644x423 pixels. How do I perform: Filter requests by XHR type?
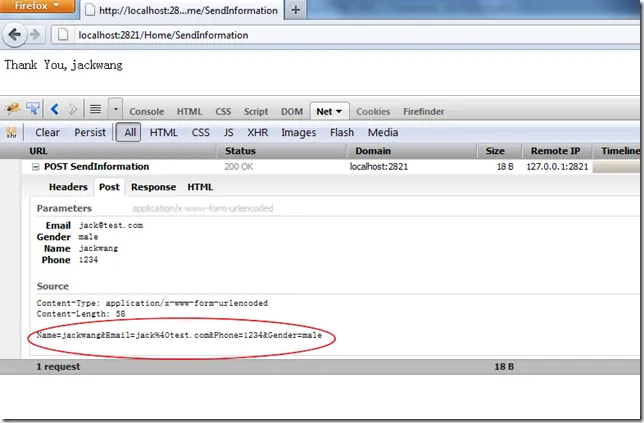click(258, 133)
